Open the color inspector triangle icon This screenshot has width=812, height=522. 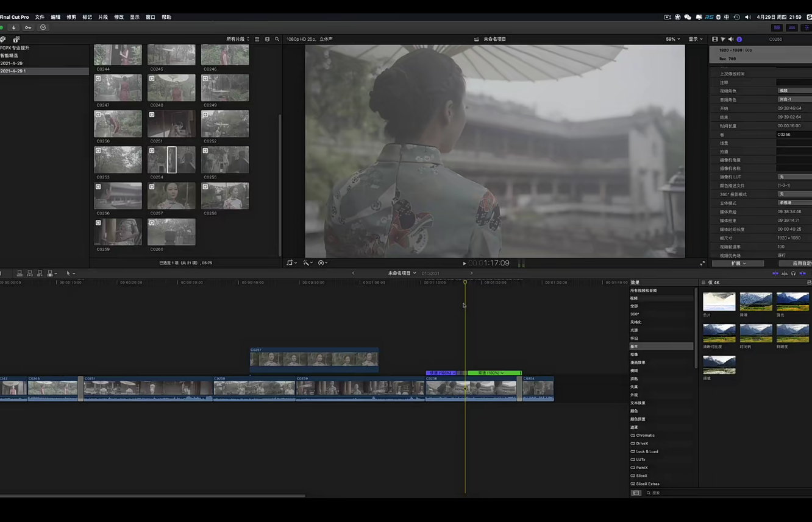pyautogui.click(x=723, y=39)
